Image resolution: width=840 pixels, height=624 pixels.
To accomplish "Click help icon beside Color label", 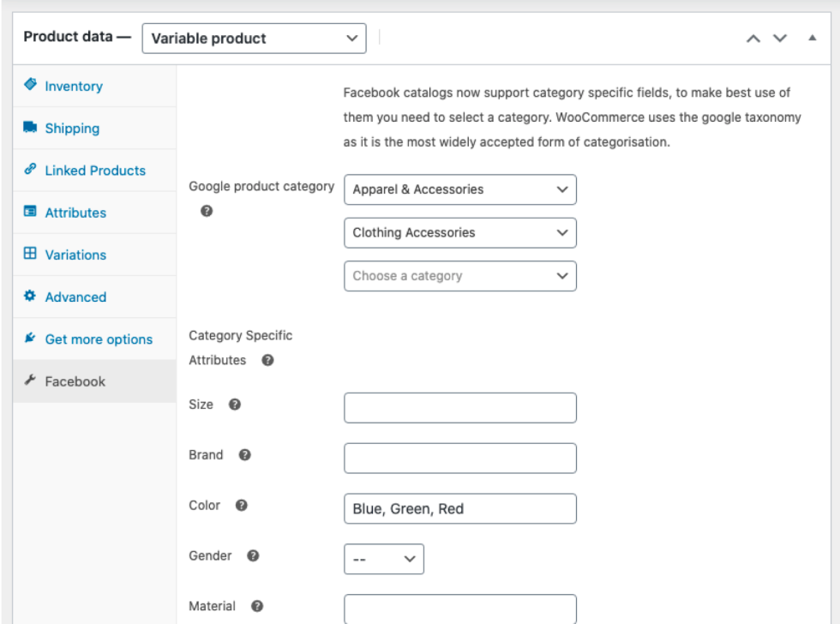I will [242, 506].
